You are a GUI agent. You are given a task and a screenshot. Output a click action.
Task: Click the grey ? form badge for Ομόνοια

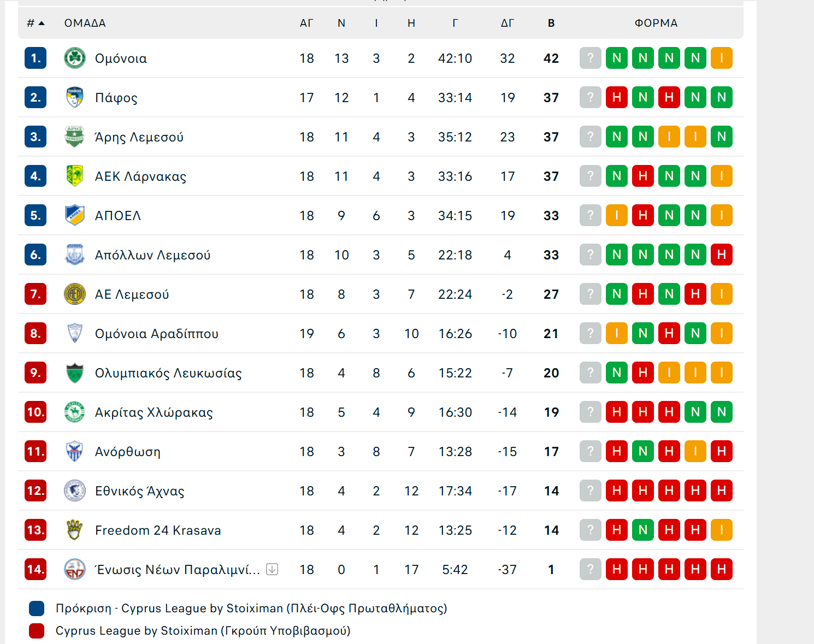(591, 58)
